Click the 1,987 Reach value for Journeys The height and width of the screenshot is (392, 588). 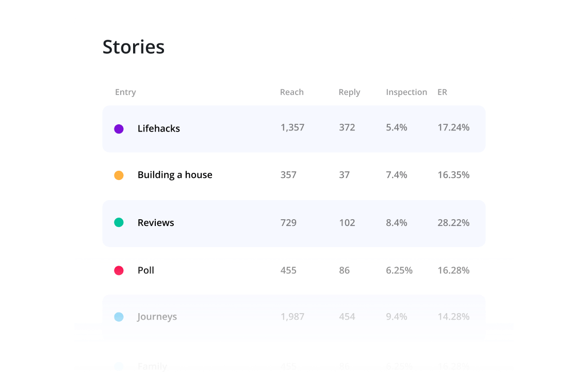coord(292,317)
